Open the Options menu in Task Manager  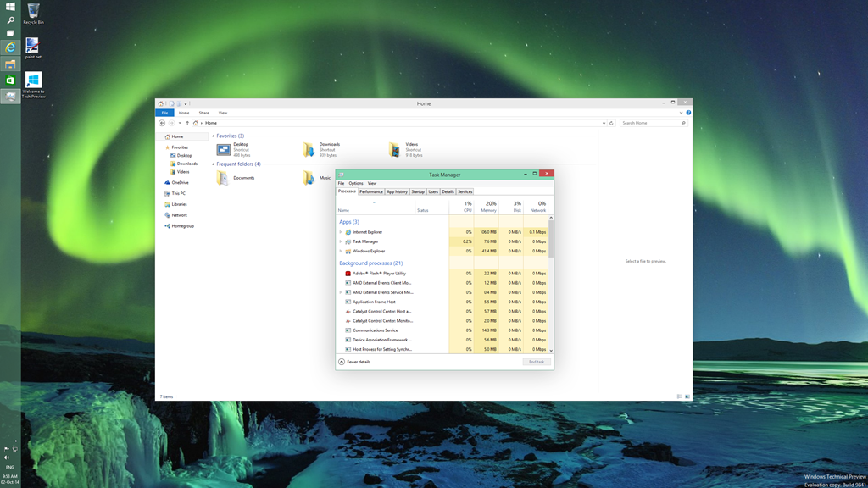356,183
